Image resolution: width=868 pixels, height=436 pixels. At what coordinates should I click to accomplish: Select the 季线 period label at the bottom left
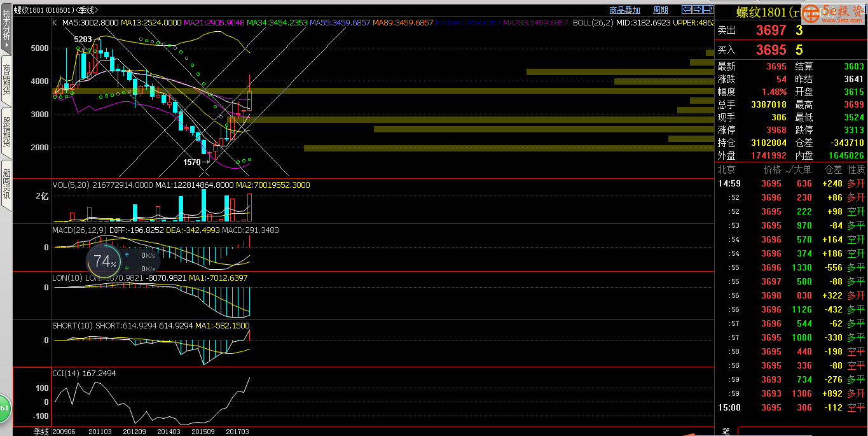[x=41, y=432]
